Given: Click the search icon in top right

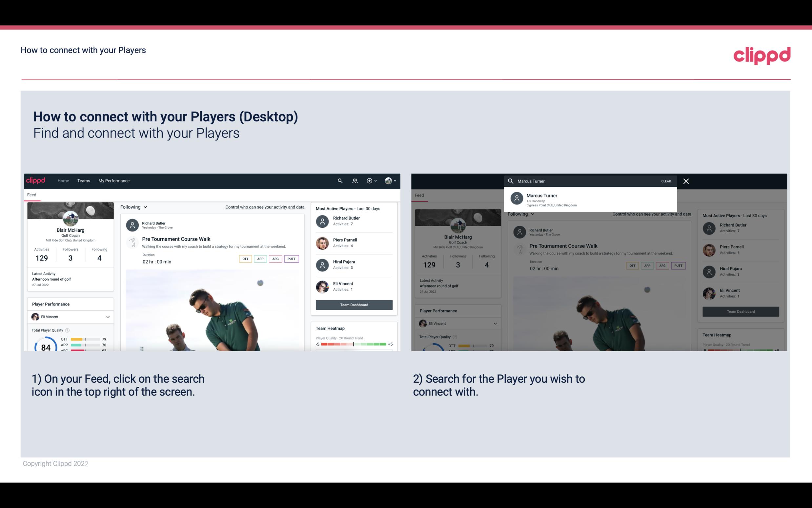Looking at the screenshot, I should pos(339,180).
